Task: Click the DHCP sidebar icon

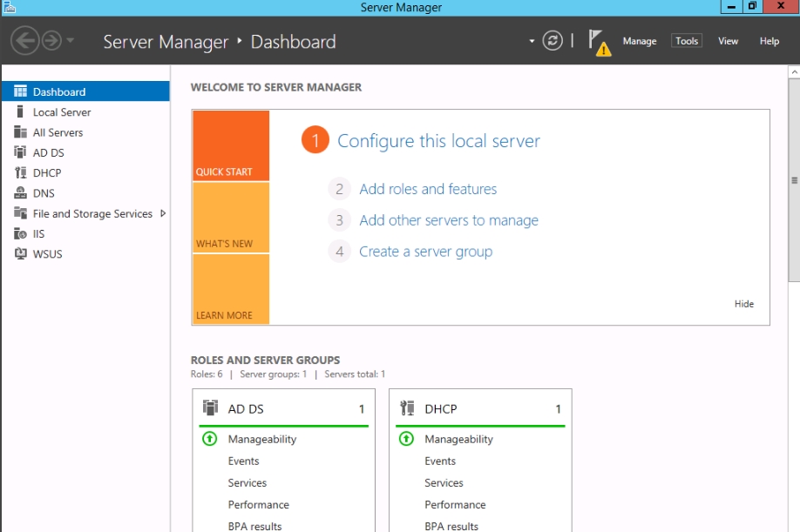Action: click(x=20, y=172)
